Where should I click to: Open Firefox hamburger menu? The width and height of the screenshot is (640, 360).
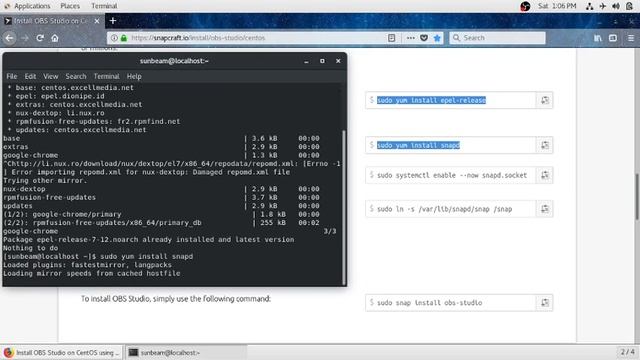click(x=631, y=38)
